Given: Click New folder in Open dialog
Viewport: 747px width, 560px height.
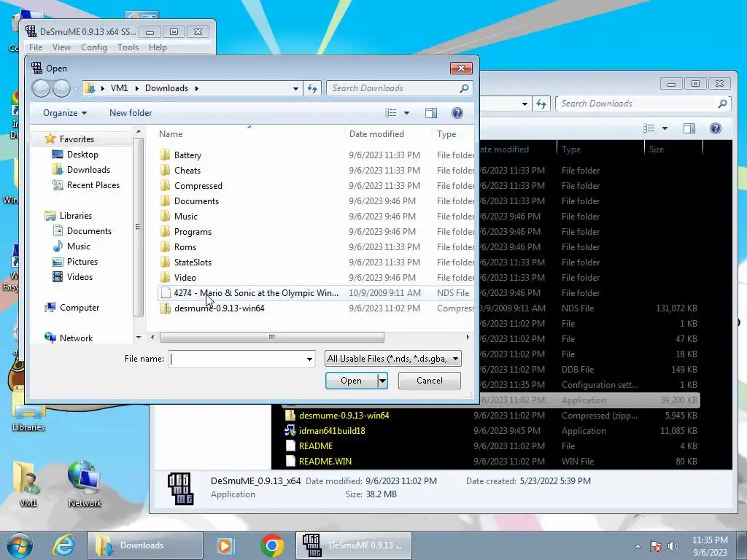Looking at the screenshot, I should [x=131, y=113].
